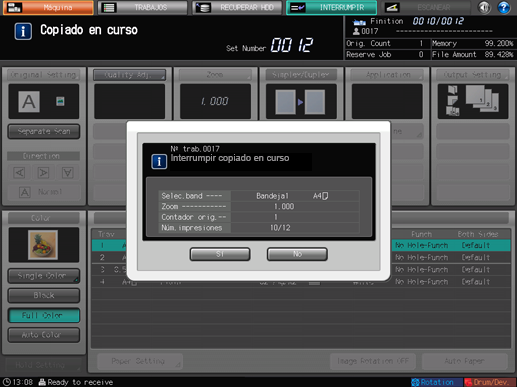This screenshot has height=387, width=517.
Task: Select left-pointing direction icon
Action: coord(19,172)
